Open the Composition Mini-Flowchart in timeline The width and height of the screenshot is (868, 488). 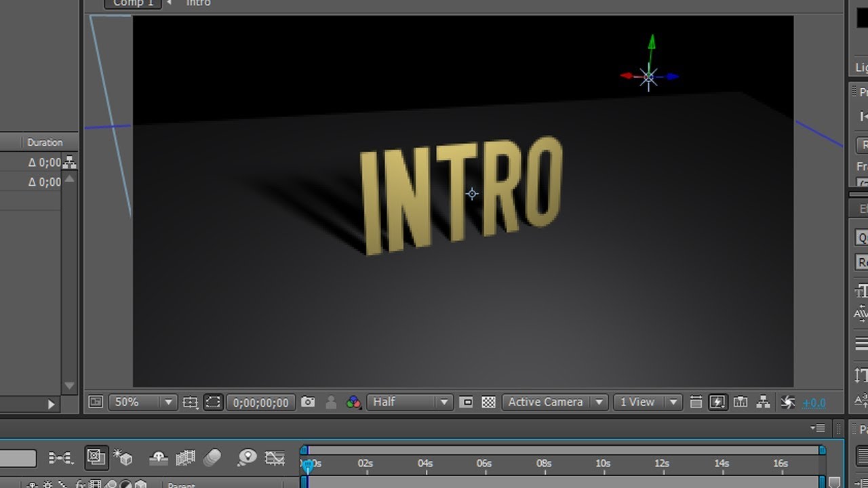(60, 459)
